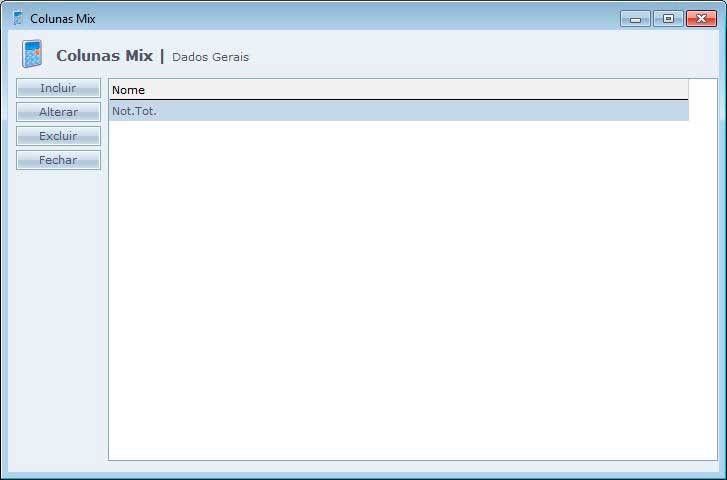Open system menu from title bar app icon
Viewport: 727px width, 480px height.
[x=17, y=18]
